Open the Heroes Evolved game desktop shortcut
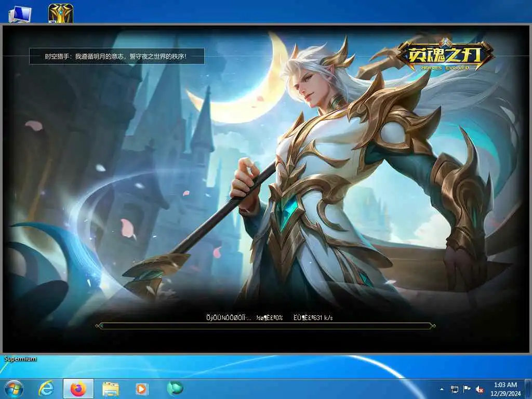The height and width of the screenshot is (399, 532). (61, 13)
